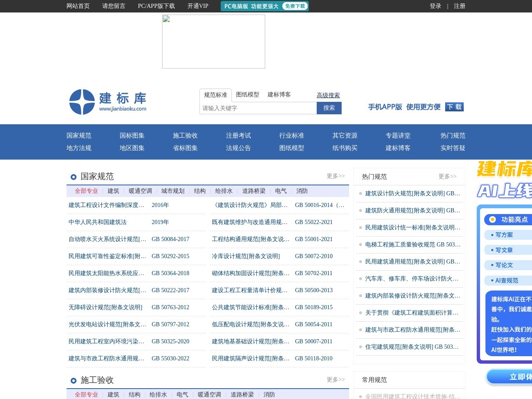Open 施工验收 in the blue navigation
Screen dimensions: 532x399
185,135
